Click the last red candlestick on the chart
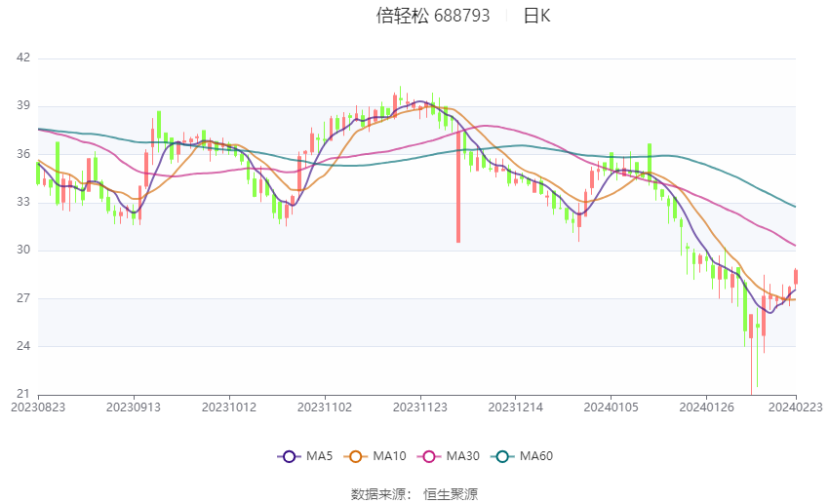Screen dimensions: 829x504 pyautogui.click(x=796, y=277)
